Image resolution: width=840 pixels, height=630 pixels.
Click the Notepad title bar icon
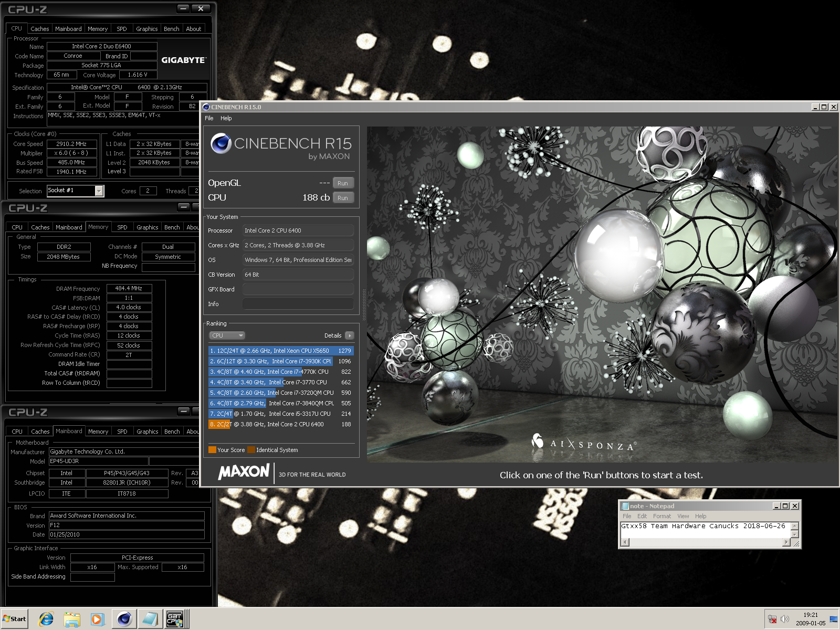tap(625, 506)
